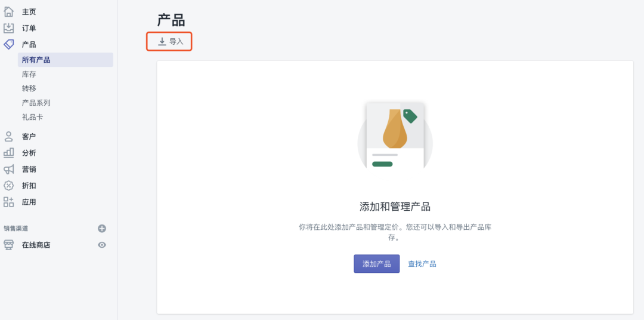Click the Marketing megaphone icon

click(x=8, y=169)
